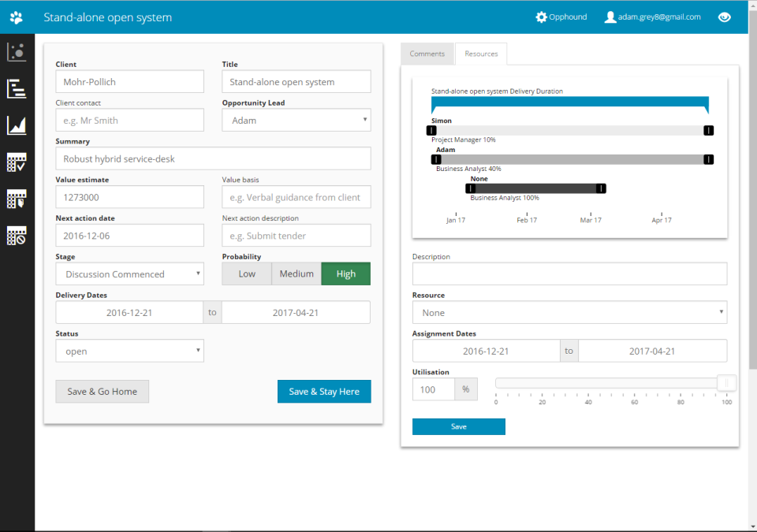Click the None resource bar right handle
The height and width of the screenshot is (532, 757).
point(601,188)
